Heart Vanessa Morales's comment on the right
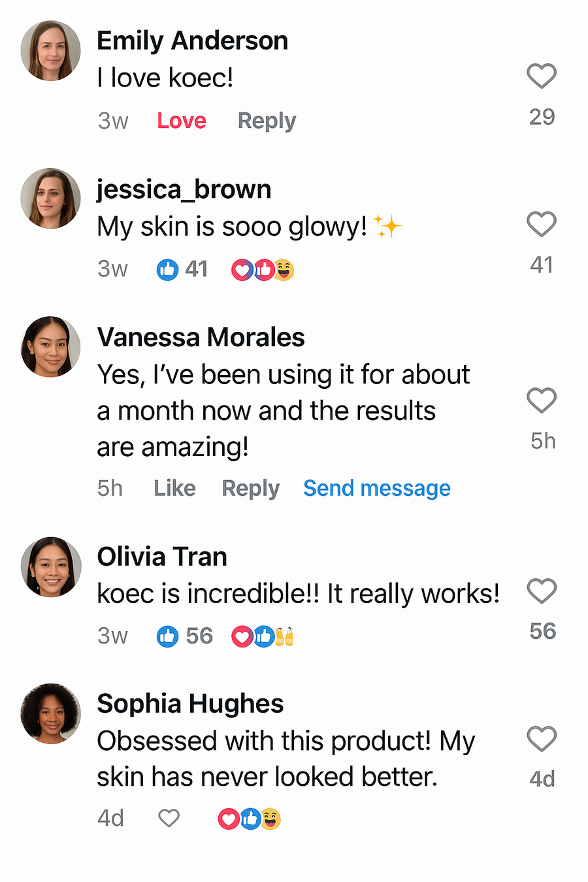The image size is (588, 882). click(x=541, y=400)
